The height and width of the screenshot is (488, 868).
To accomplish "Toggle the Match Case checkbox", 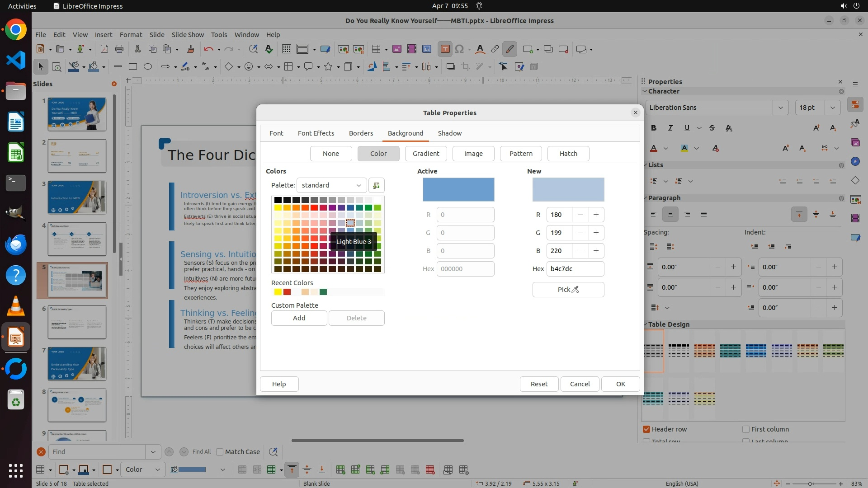I will click(220, 452).
